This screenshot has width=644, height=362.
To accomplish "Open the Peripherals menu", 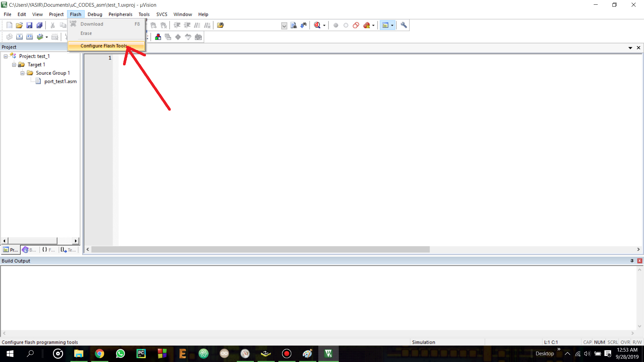I will (x=120, y=14).
